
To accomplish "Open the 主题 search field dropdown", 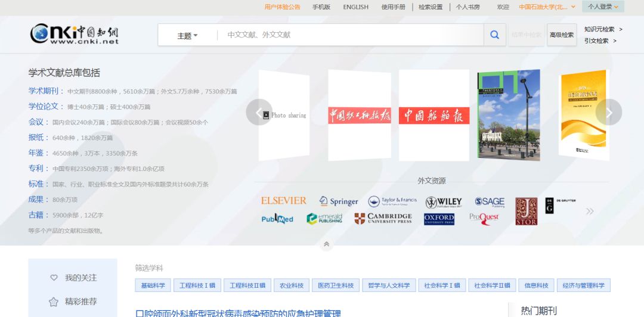I will [x=187, y=36].
